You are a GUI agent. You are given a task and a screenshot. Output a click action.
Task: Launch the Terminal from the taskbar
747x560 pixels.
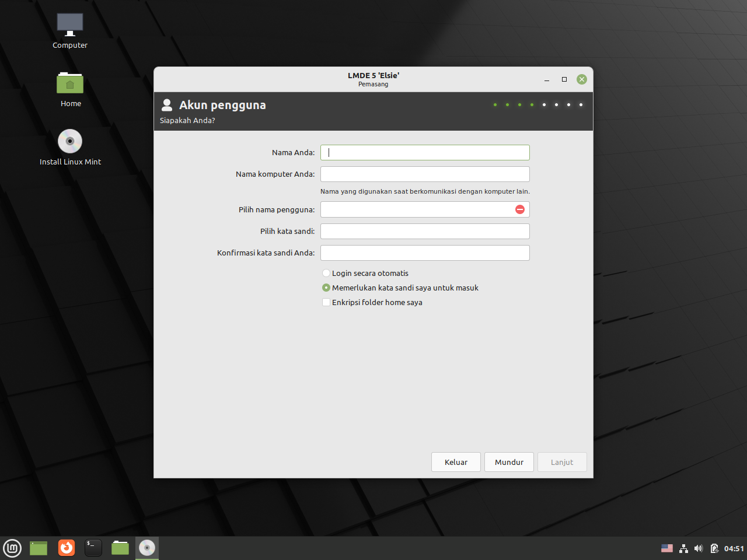click(x=93, y=548)
